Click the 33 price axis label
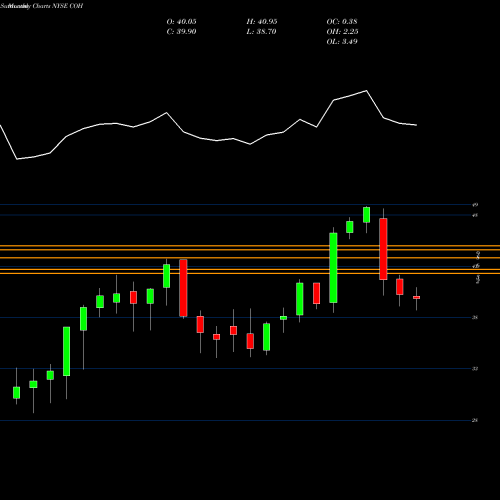 point(475,369)
